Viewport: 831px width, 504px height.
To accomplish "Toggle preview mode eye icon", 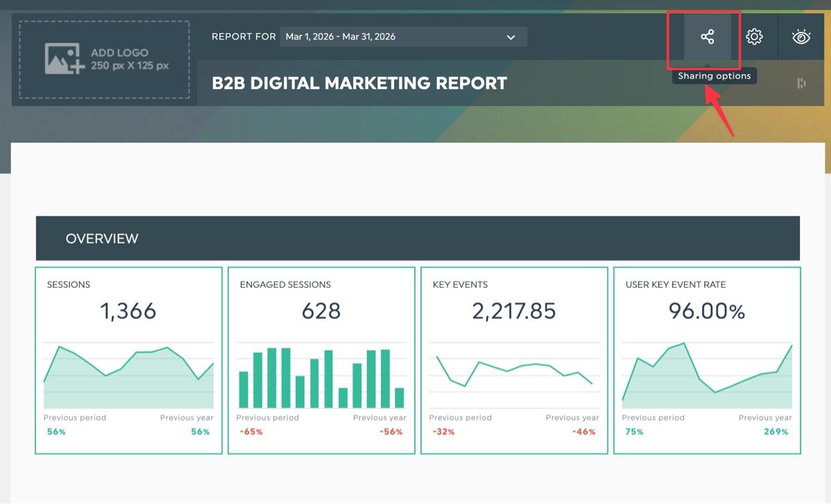I will click(x=801, y=37).
